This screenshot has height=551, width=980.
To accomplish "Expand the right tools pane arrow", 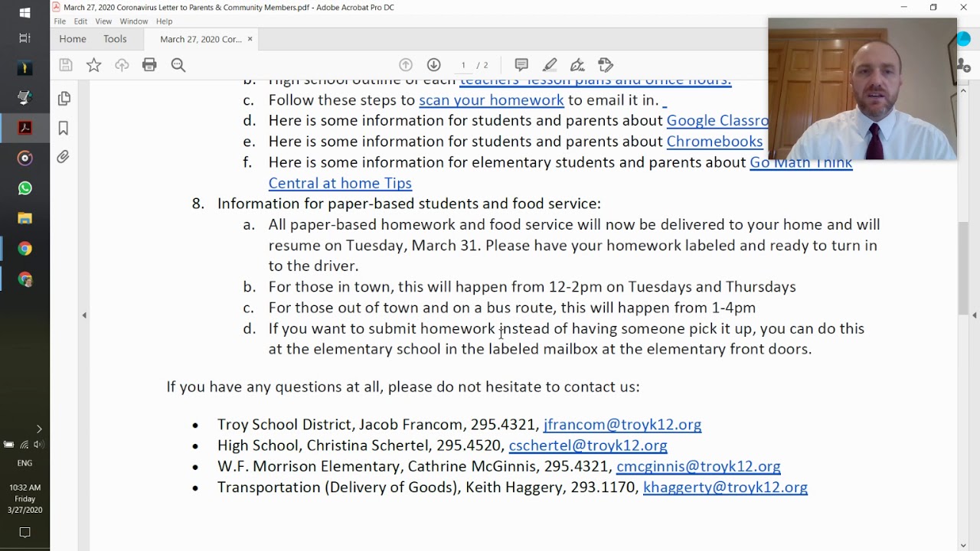I will coord(975,315).
